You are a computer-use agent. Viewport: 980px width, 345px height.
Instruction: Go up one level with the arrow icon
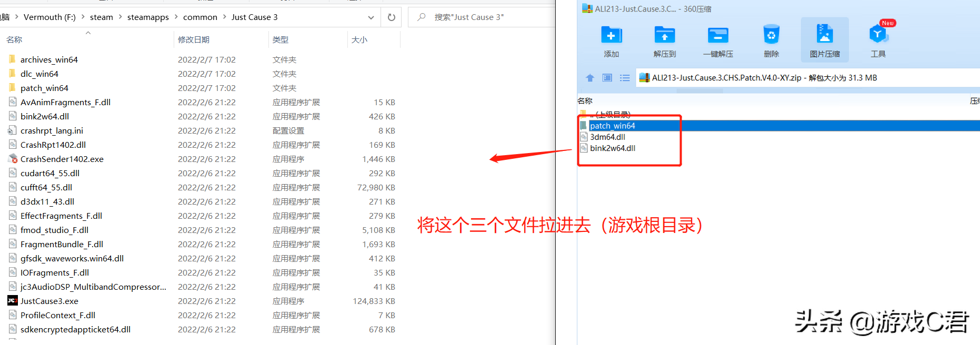589,78
